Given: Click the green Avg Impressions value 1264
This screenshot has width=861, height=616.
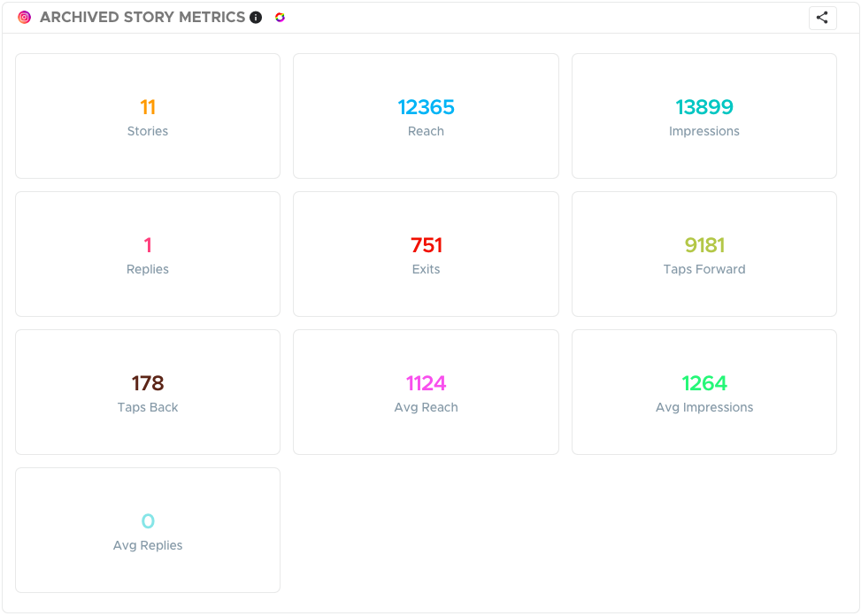Looking at the screenshot, I should [x=704, y=383].
